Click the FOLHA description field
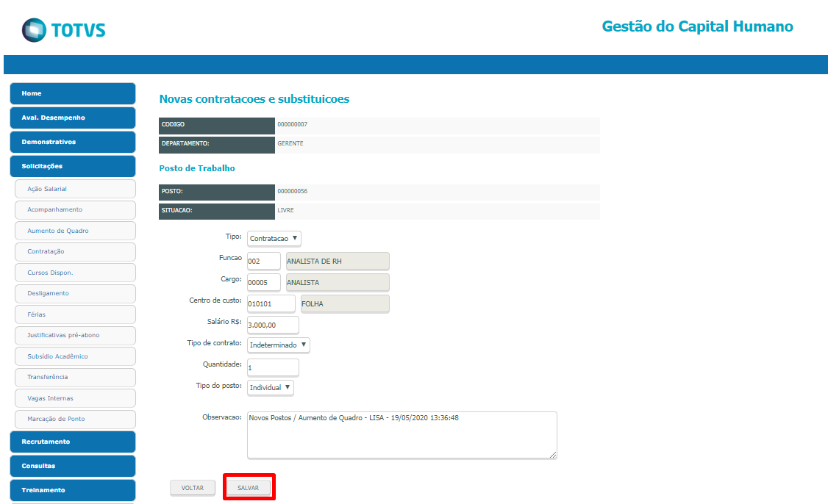This screenshot has width=828, height=504. point(345,304)
